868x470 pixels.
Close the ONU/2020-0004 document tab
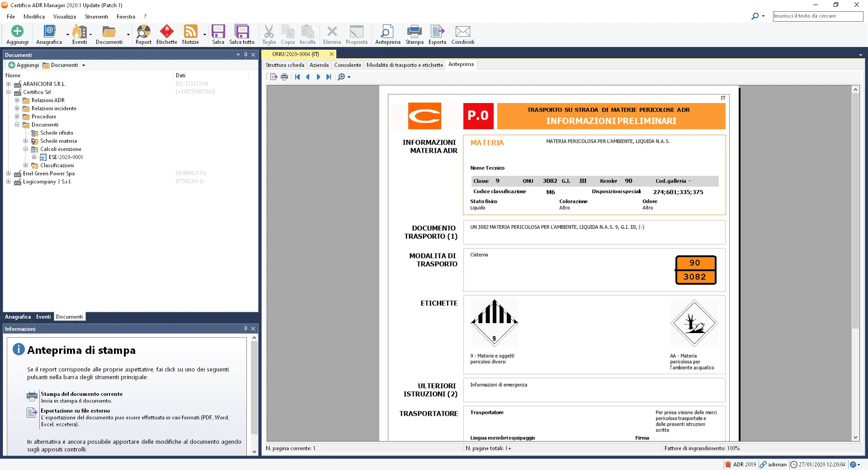click(331, 54)
